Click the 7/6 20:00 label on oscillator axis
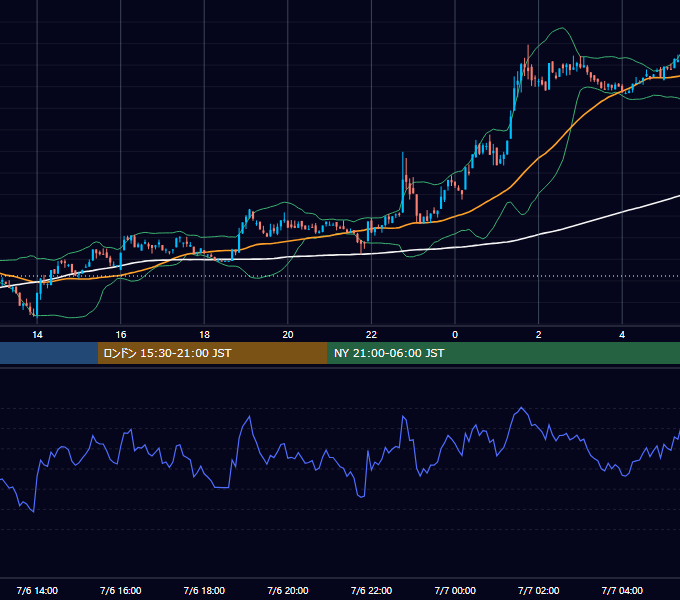This screenshot has height=600, width=680. tap(288, 590)
